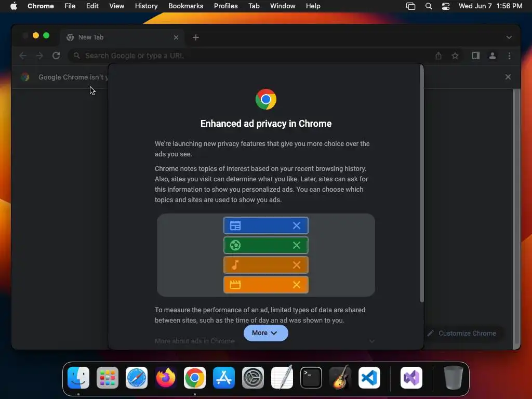Open the Window menu
Viewport: 532px width, 399px height.
(283, 6)
